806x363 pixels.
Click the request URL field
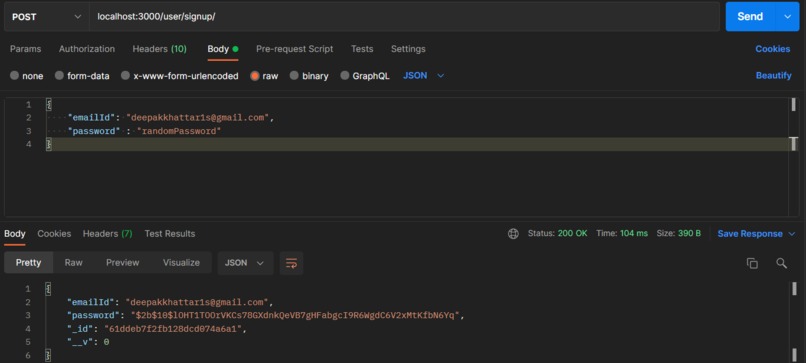[x=404, y=16]
